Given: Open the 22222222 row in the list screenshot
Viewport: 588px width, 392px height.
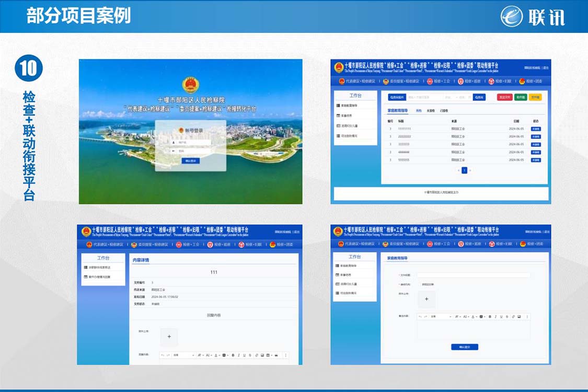Looking at the screenshot, I should tap(464, 136).
